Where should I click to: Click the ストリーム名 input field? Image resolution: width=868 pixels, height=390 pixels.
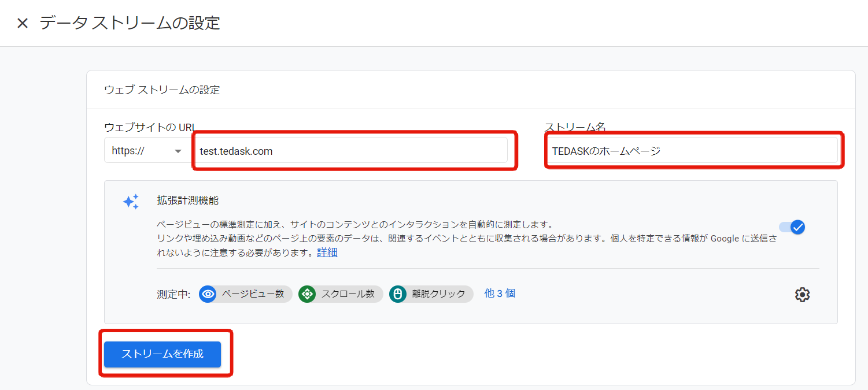tap(692, 151)
